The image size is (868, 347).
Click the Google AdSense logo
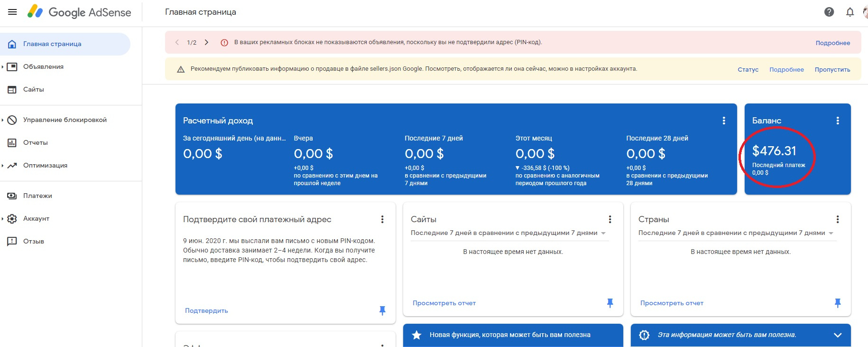(x=79, y=12)
